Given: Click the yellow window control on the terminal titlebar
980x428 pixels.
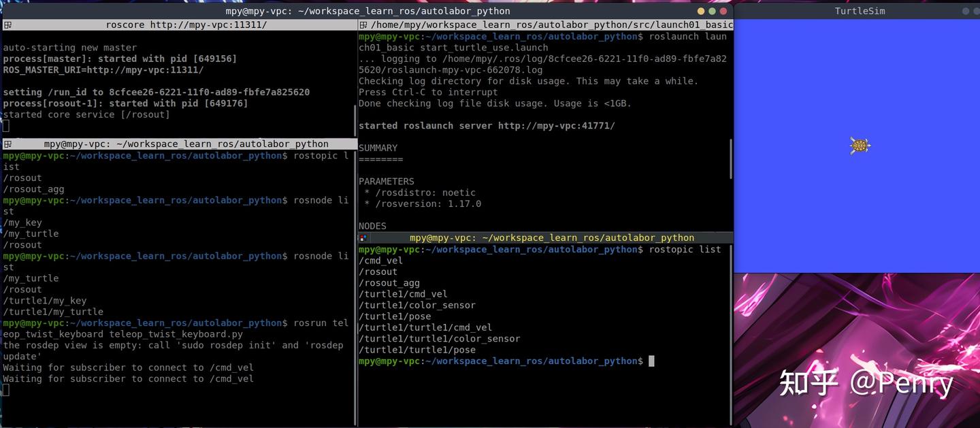Looking at the screenshot, I should tap(700, 11).
